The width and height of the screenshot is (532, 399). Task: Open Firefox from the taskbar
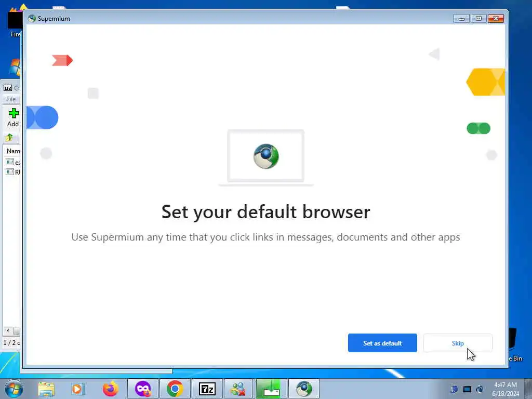(110, 389)
